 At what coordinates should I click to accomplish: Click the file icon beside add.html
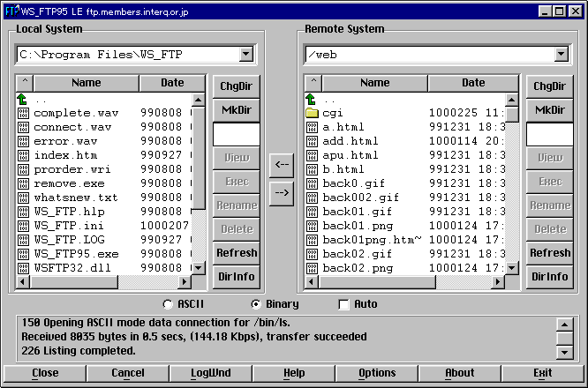[312, 142]
